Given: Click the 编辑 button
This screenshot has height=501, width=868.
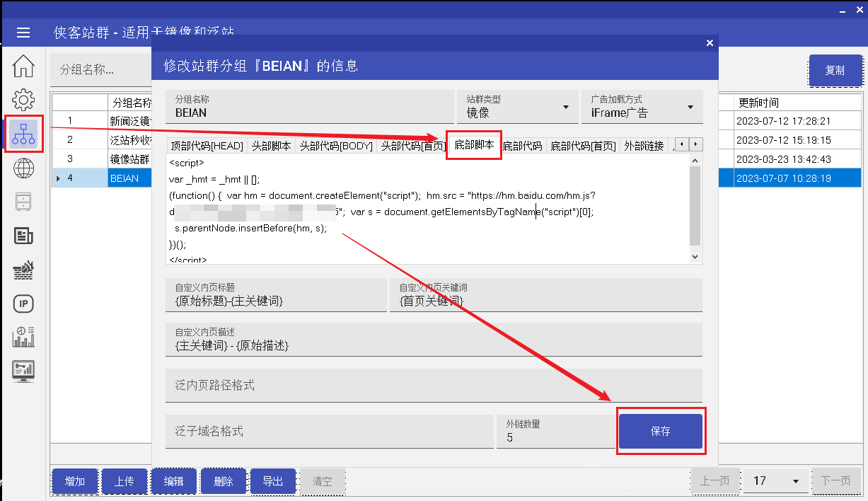Looking at the screenshot, I should pyautogui.click(x=174, y=481).
